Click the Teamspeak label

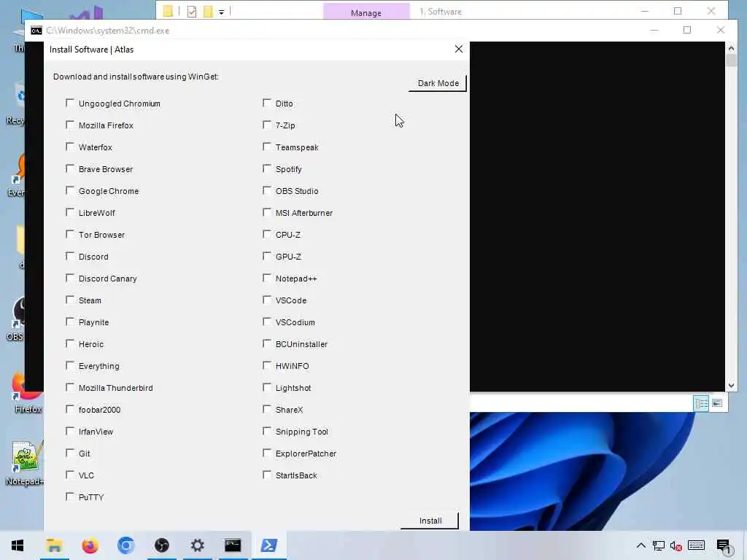tap(297, 147)
